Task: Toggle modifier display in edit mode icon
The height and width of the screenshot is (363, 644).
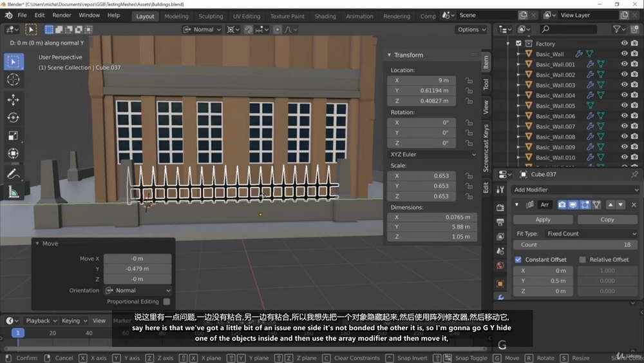Action: coord(585,205)
